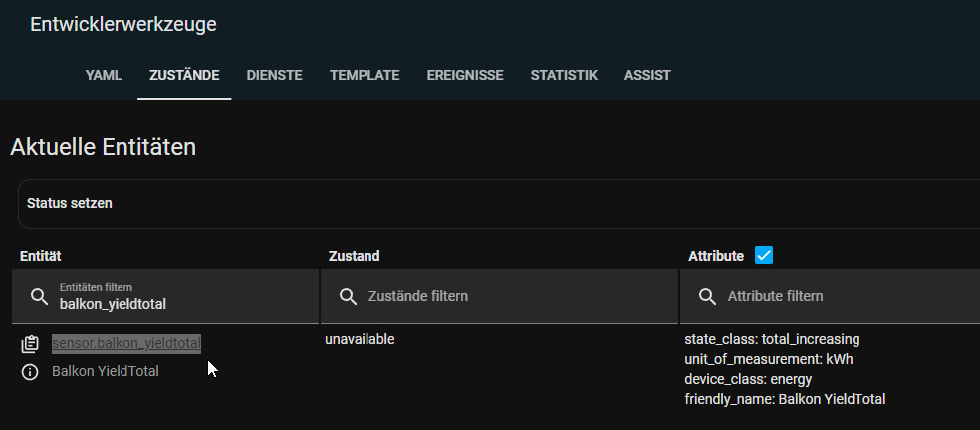Go to the TEMPLATE tab
The width and height of the screenshot is (980, 430).
click(x=365, y=75)
